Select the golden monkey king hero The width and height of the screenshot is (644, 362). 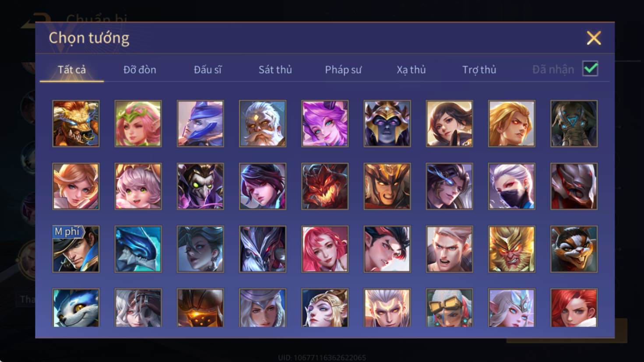(511, 249)
